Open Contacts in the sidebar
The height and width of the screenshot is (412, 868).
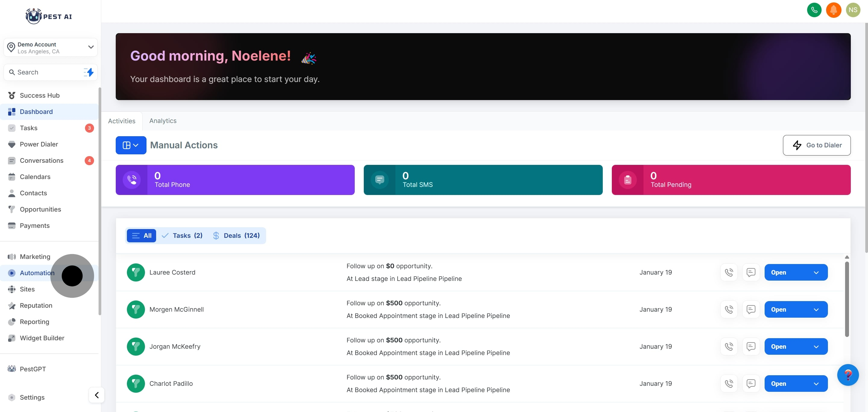49,193
